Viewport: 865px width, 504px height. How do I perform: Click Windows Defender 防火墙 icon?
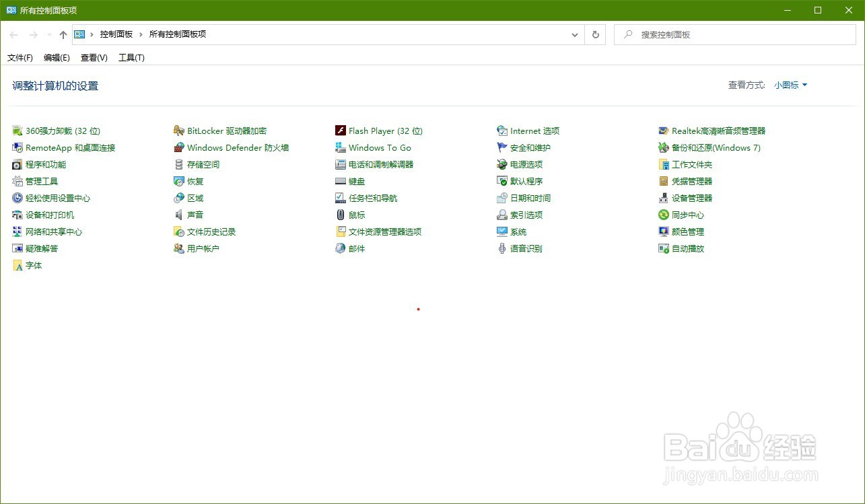[179, 147]
